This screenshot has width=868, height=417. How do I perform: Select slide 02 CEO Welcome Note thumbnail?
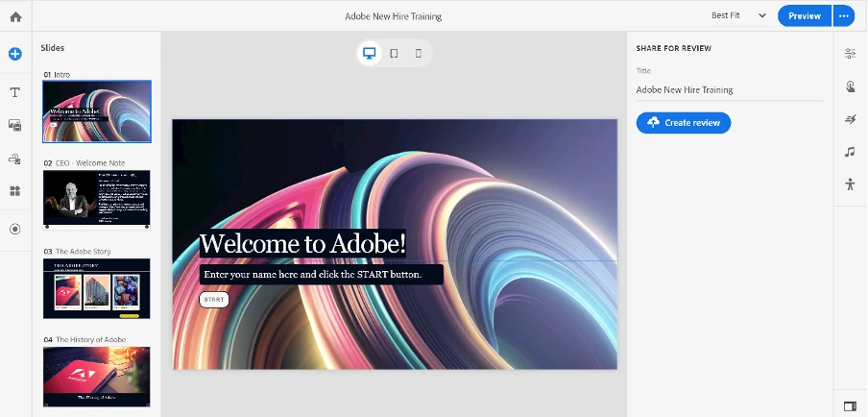(97, 199)
